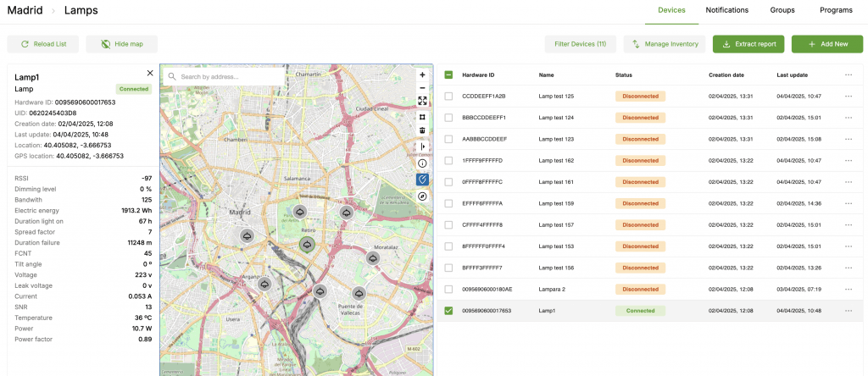
Task: Open Filter Devices (11)
Action: pyautogui.click(x=580, y=44)
